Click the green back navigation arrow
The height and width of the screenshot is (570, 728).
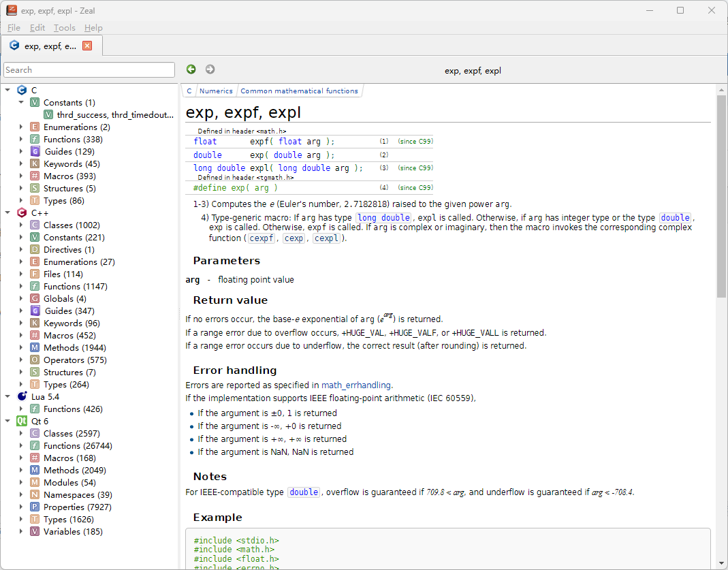pos(191,69)
